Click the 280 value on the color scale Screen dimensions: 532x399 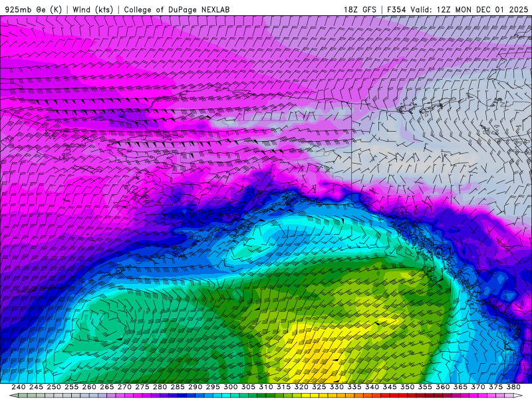click(x=160, y=387)
